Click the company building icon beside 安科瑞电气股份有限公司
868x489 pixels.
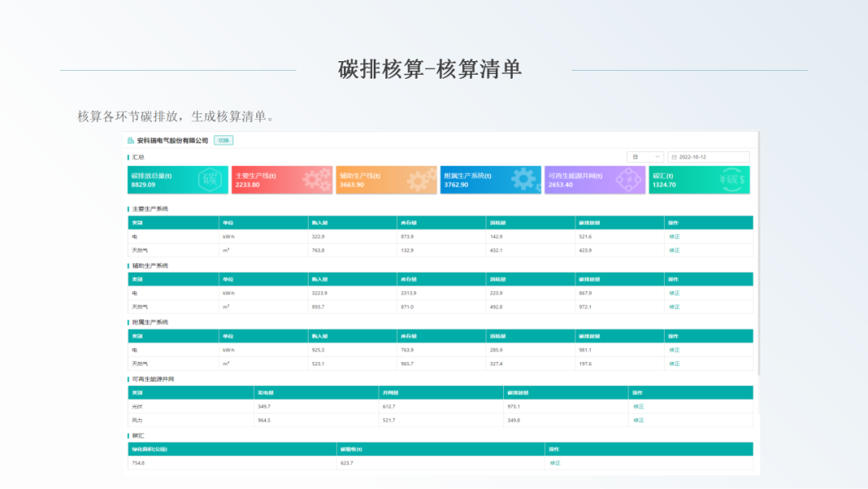pos(131,141)
